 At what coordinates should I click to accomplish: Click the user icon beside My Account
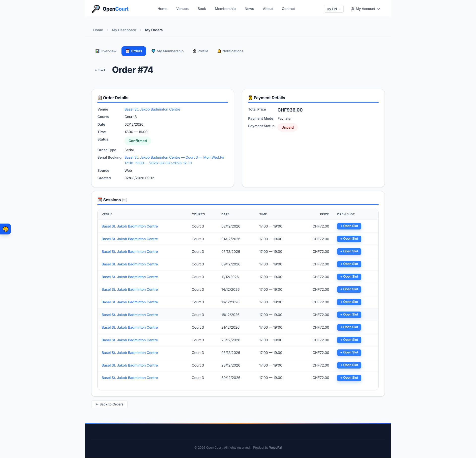353,9
